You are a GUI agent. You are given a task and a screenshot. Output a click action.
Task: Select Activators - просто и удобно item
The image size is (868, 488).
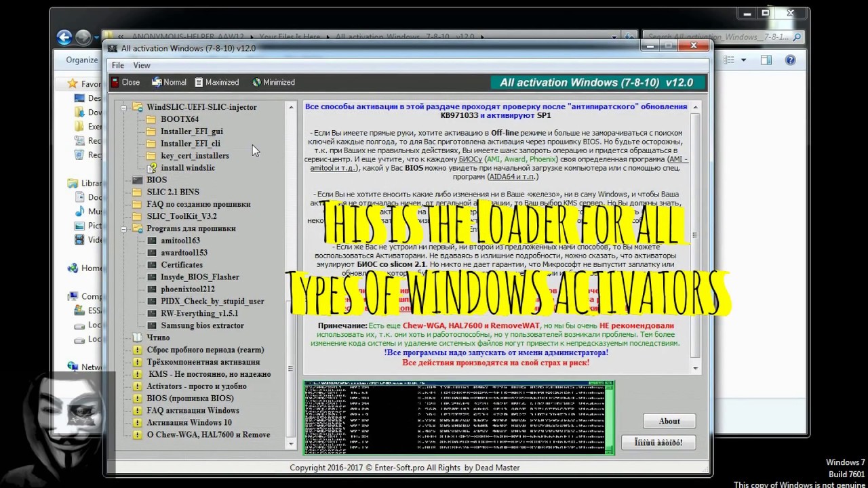coord(197,386)
